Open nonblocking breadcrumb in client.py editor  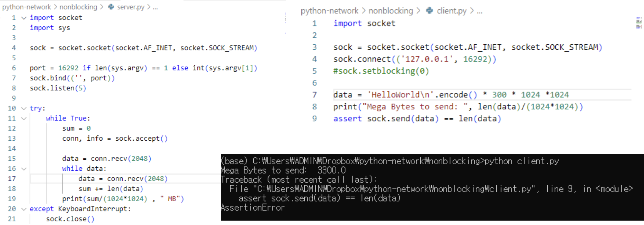[391, 11]
